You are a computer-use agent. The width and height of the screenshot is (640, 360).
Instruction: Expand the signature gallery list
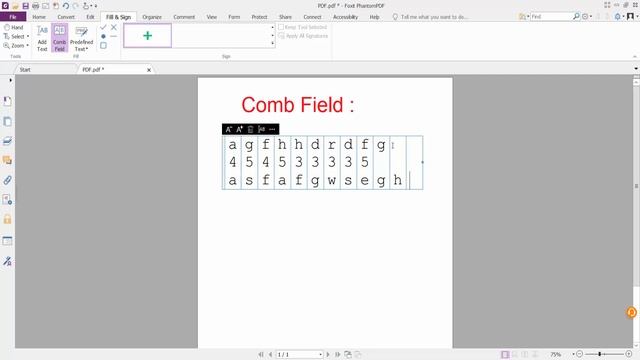point(273,43)
